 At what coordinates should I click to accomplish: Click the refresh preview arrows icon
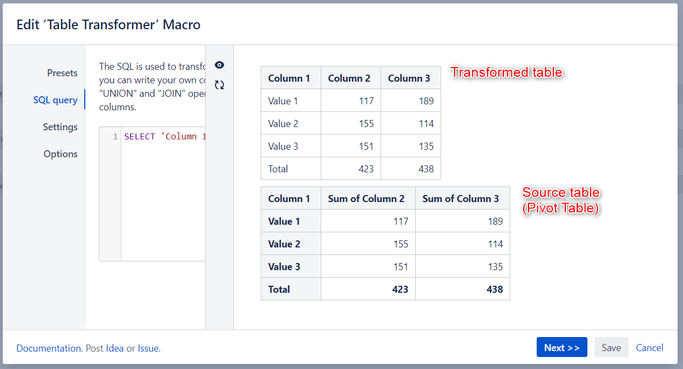coord(219,85)
